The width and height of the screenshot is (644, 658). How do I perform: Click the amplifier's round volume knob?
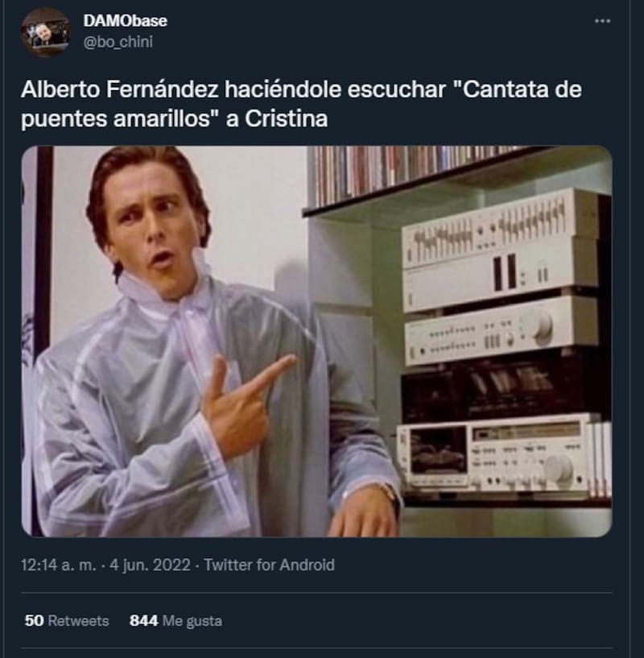point(543,327)
